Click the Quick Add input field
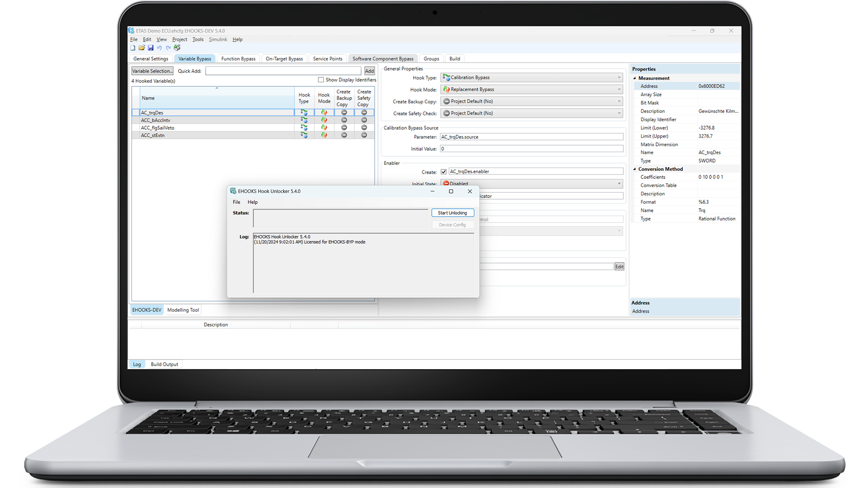The image size is (868, 488). (x=283, y=71)
